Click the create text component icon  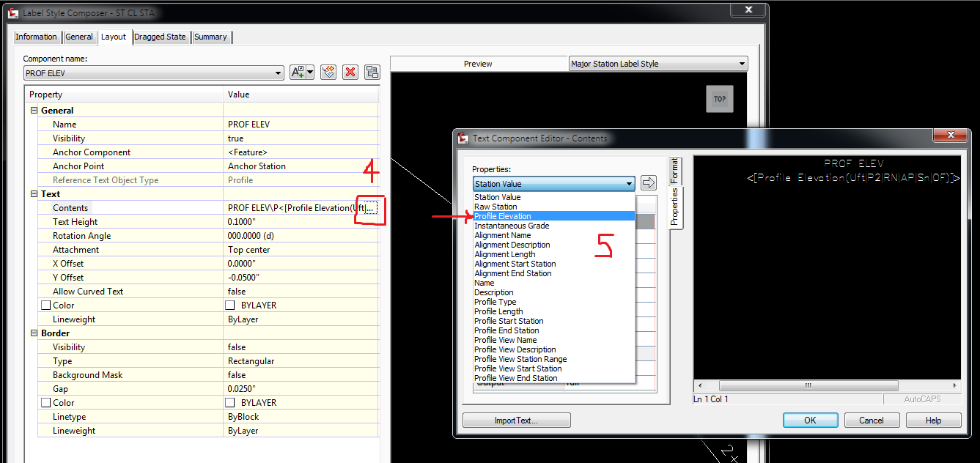(x=298, y=72)
